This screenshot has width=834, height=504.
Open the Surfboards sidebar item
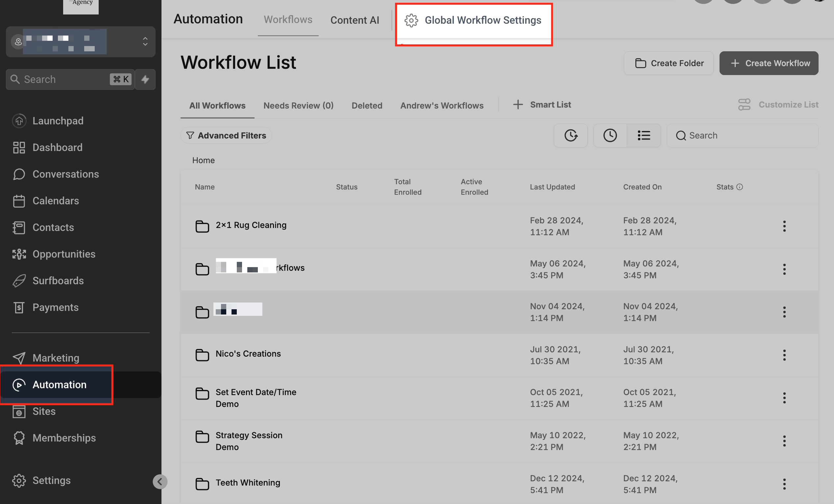(x=58, y=281)
